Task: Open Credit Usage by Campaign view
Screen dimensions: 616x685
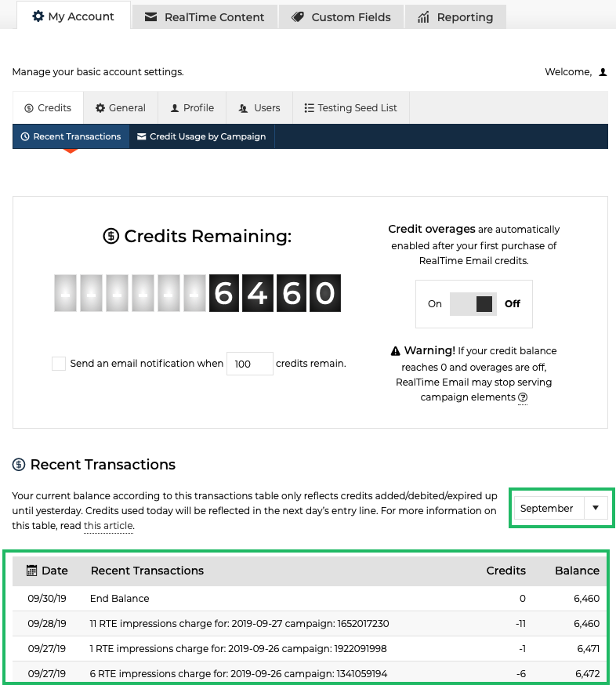Action: click(x=201, y=136)
